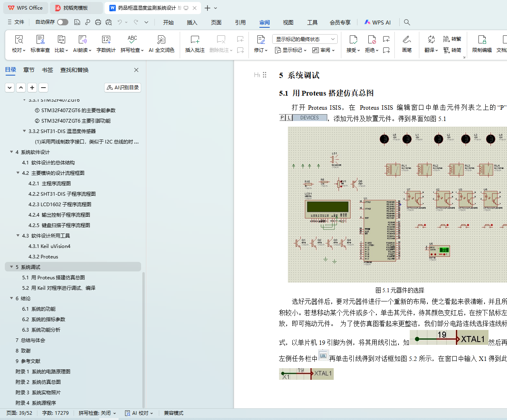Image resolution: width=507 pixels, height=420 pixels.
Task: Open the 开始 ribbon tab
Action: pyautogui.click(x=168, y=23)
